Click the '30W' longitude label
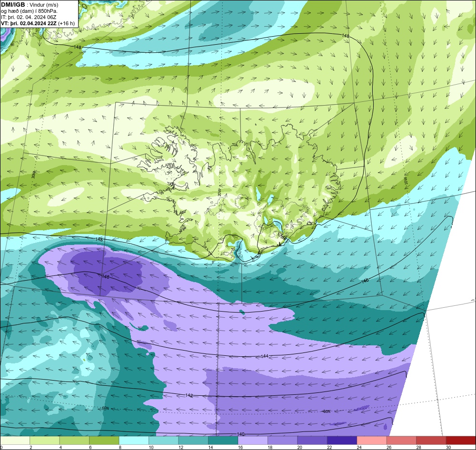This screenshot has height=450, width=476. point(33,175)
